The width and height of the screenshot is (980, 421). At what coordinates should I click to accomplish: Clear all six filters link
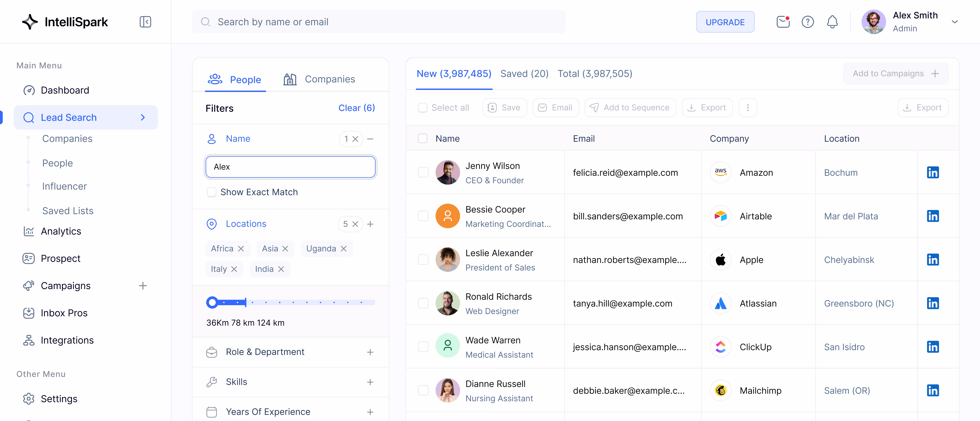pos(356,108)
